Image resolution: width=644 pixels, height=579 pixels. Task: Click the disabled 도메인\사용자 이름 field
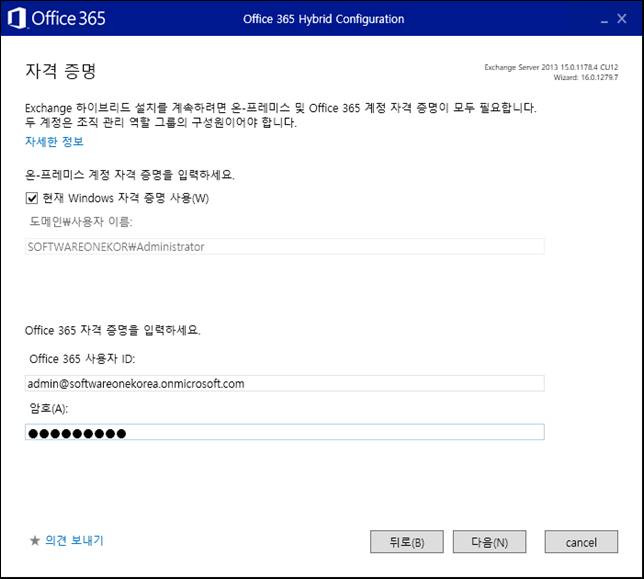285,246
